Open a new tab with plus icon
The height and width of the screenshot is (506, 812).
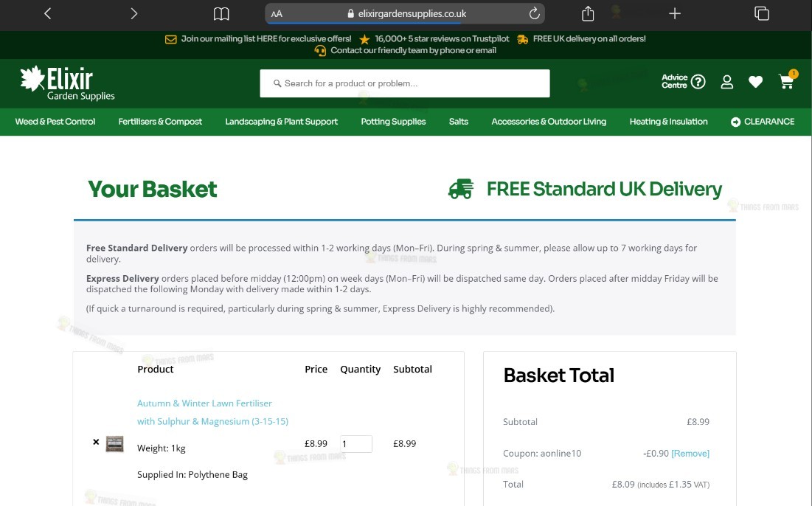click(674, 13)
